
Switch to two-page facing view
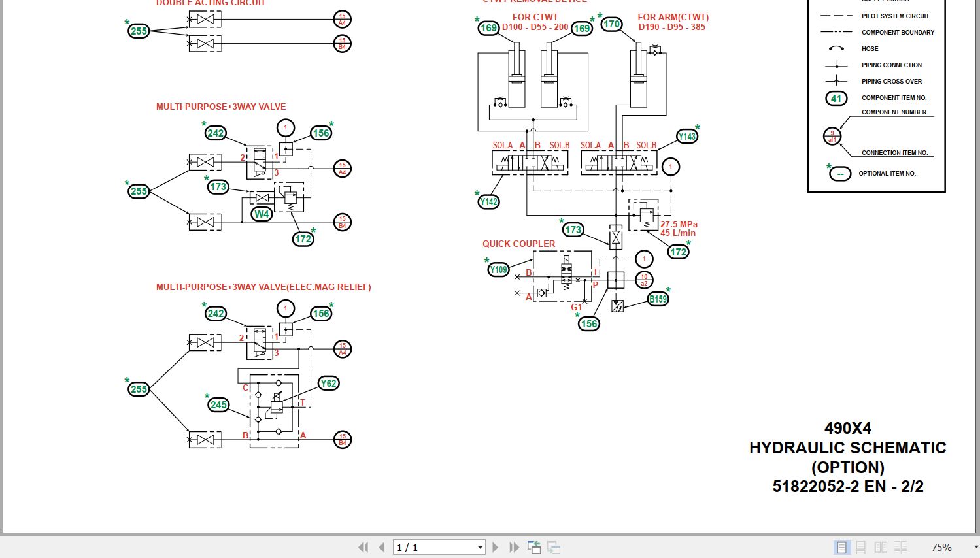pyautogui.click(x=881, y=548)
